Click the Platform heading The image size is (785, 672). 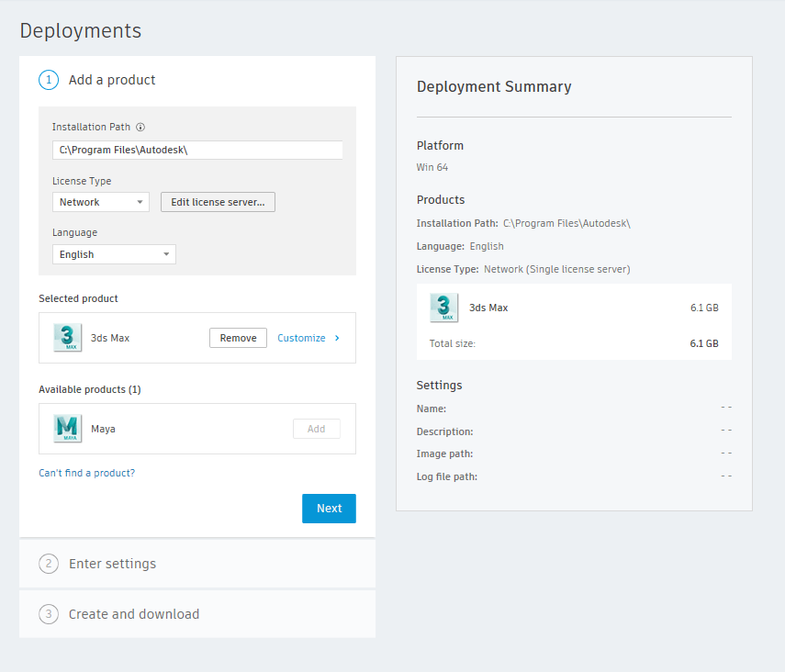(440, 146)
